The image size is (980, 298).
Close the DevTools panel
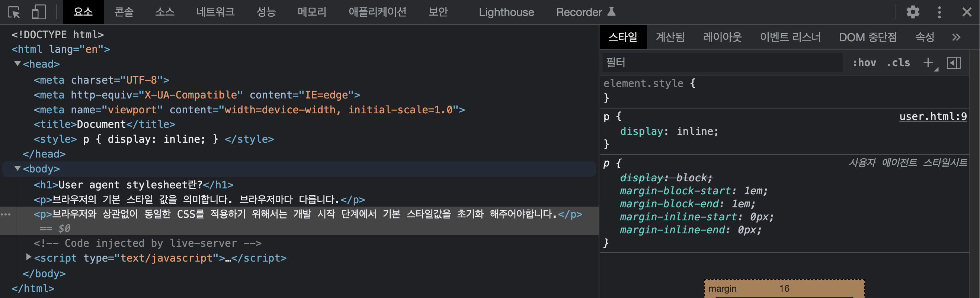click(967, 12)
